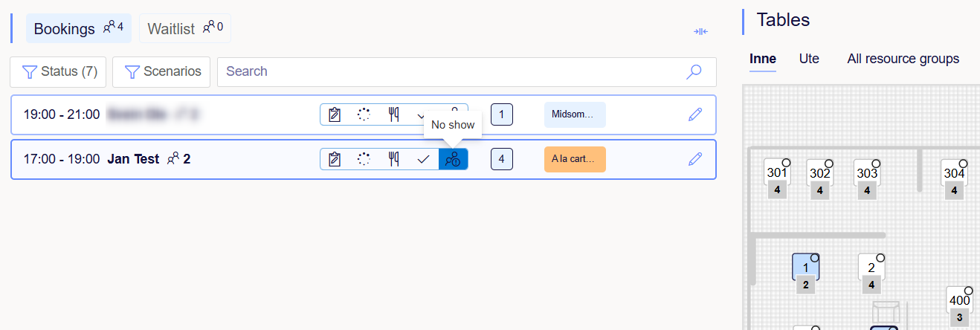Collapse the bookings panel with arrows icon
Screen dimensions: 980x330
tap(700, 31)
